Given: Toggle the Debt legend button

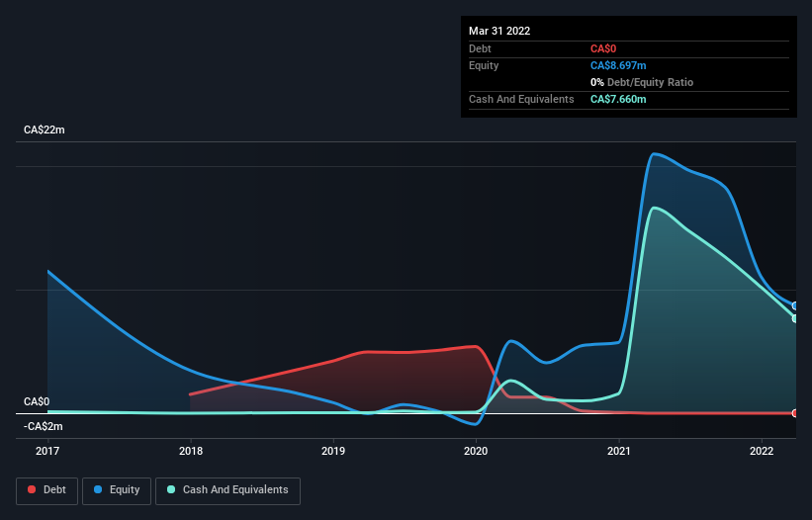Looking at the screenshot, I should coord(46,490).
